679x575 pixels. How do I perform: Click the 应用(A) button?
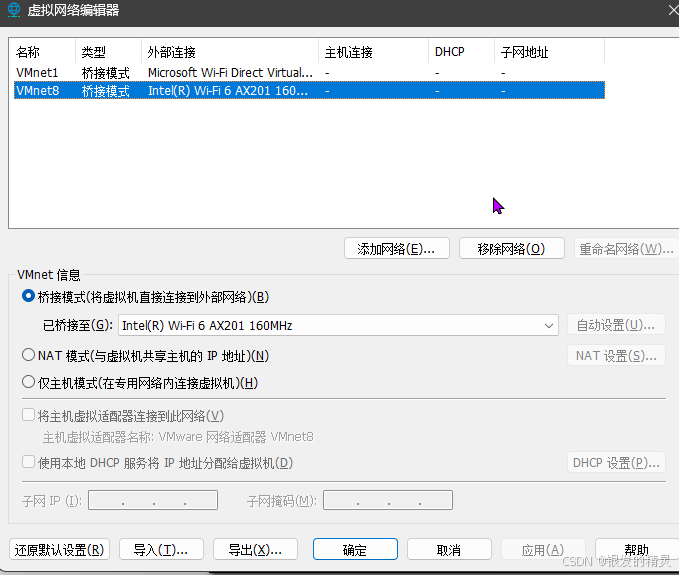(543, 549)
